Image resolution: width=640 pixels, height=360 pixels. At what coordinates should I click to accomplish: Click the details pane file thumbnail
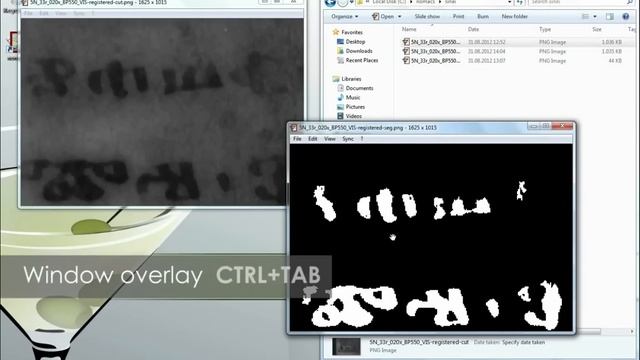coord(346,347)
